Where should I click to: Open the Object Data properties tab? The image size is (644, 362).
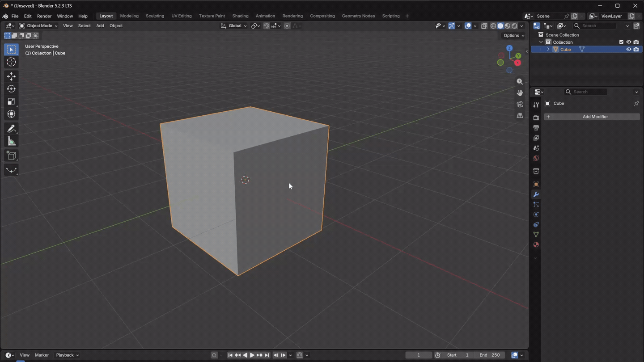tap(536, 235)
